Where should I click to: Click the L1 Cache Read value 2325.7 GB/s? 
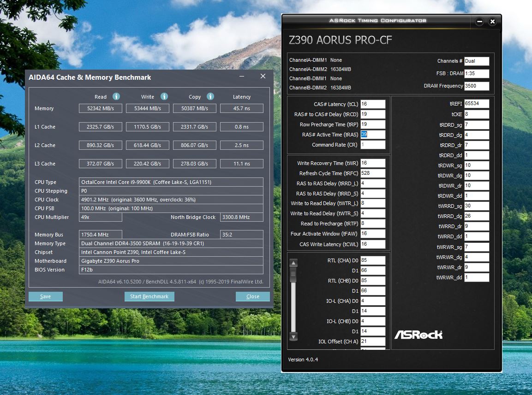[101, 126]
